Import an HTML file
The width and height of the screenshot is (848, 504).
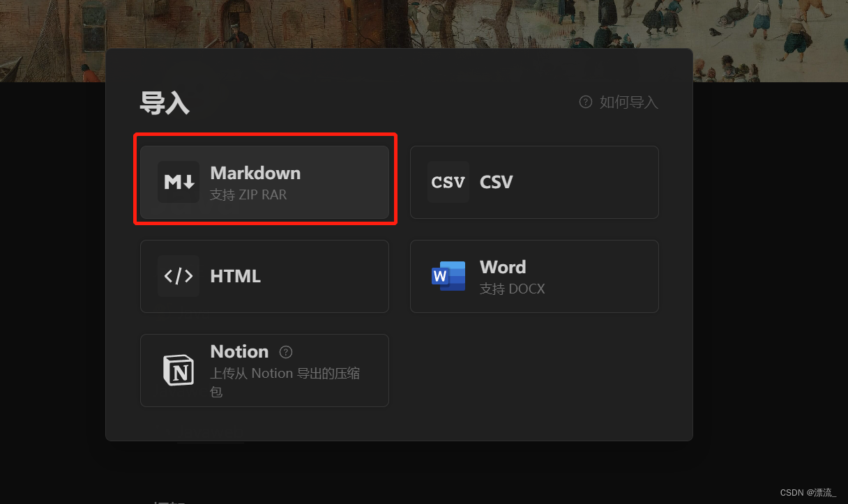point(265,276)
